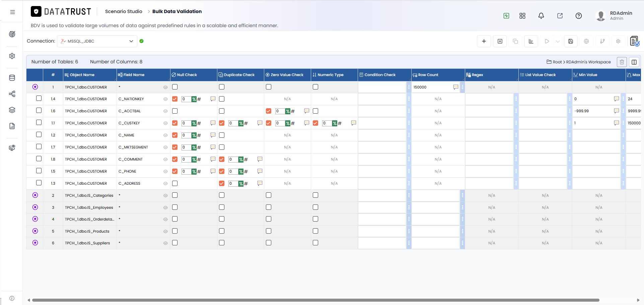This screenshot has height=305, width=644.
Task: Expand the TPCH_1.dbo.IS_Products table row
Action: click(x=35, y=231)
